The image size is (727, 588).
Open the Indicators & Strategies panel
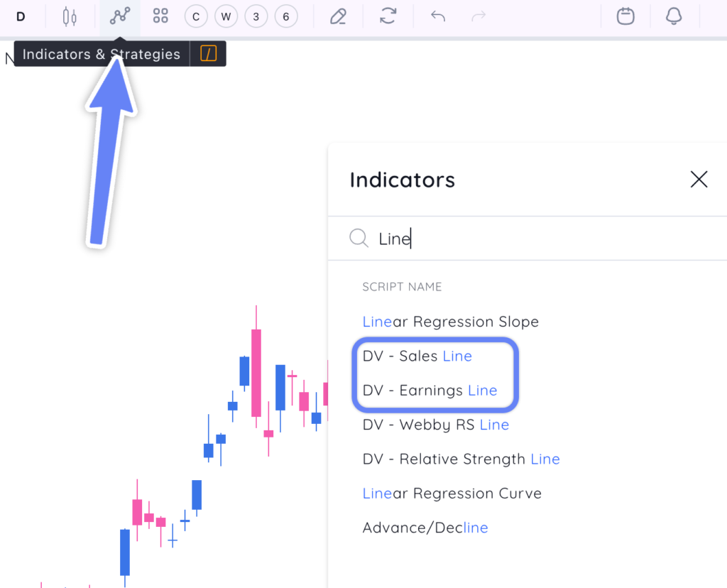coord(119,16)
